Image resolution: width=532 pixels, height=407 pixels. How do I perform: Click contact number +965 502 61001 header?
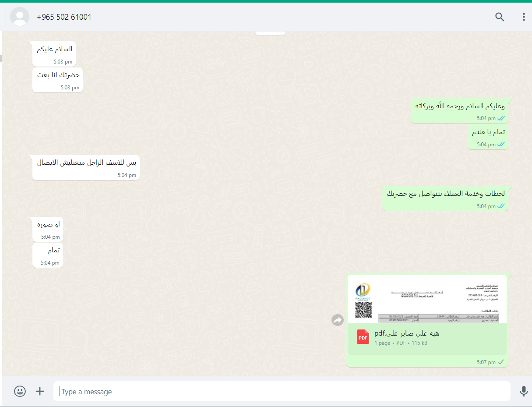[64, 17]
